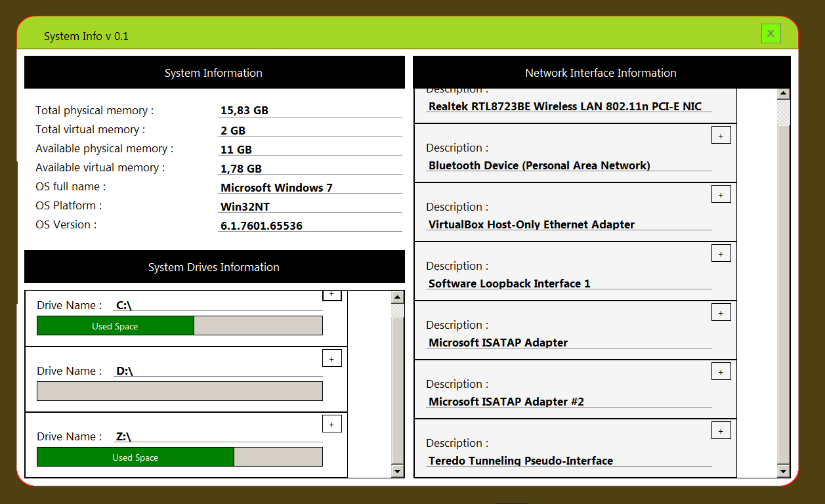Expand drive D:\ details

[331, 358]
